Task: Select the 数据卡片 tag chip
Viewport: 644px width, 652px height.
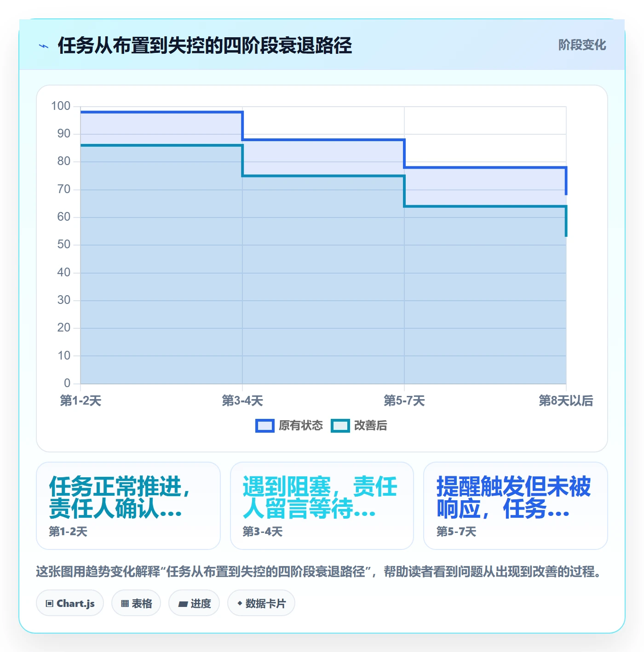Action: [x=261, y=603]
